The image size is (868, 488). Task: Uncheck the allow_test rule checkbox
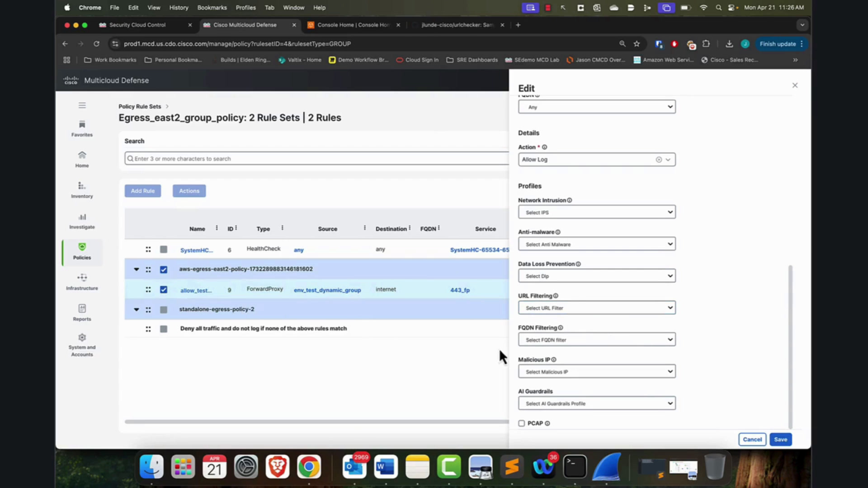pyautogui.click(x=164, y=290)
